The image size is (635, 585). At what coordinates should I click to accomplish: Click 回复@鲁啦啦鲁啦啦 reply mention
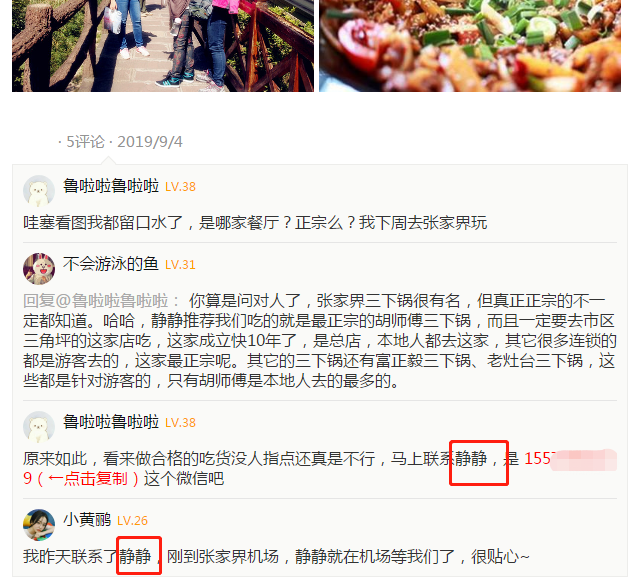[96, 301]
